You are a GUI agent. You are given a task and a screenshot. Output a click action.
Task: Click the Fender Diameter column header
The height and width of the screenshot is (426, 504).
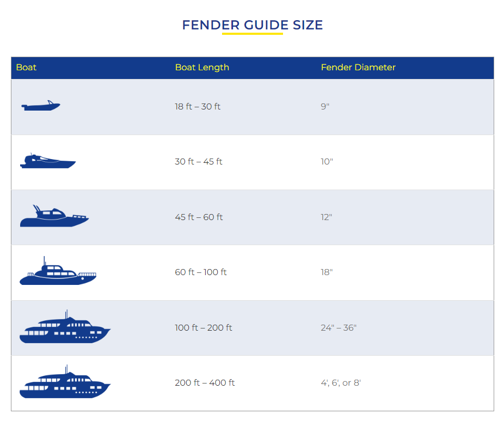(358, 68)
